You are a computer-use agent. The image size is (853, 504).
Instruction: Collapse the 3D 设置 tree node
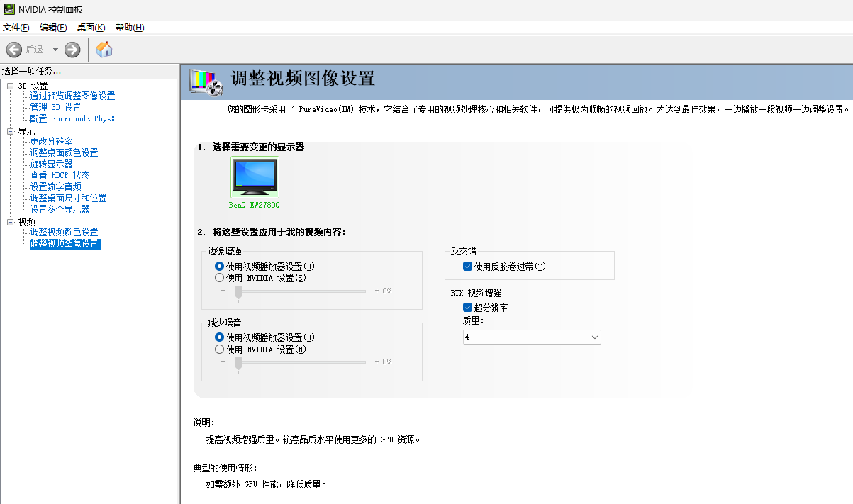point(11,86)
